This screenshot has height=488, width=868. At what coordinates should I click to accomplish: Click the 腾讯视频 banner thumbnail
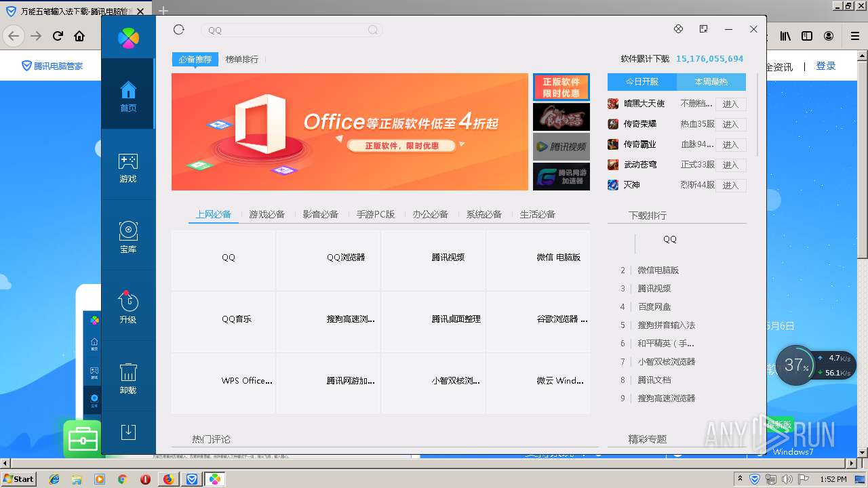[x=561, y=146]
